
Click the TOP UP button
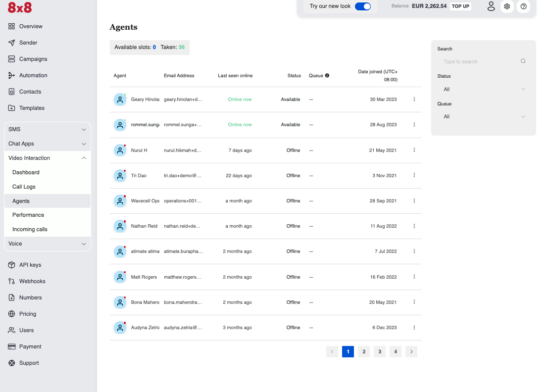pyautogui.click(x=460, y=6)
